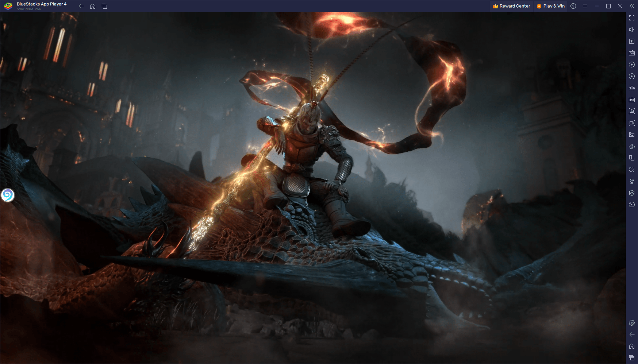Click the BlueStacks App Player 4 title text
Viewport: 638px width, 364px height.
coord(42,4)
